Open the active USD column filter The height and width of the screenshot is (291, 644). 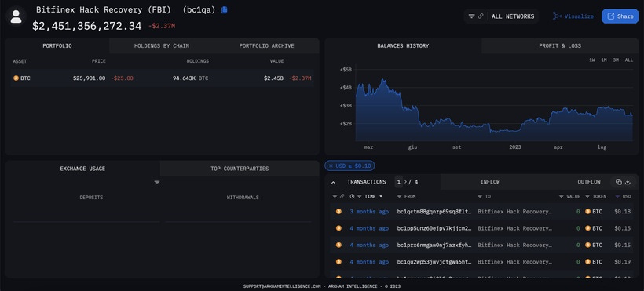pyautogui.click(x=617, y=197)
